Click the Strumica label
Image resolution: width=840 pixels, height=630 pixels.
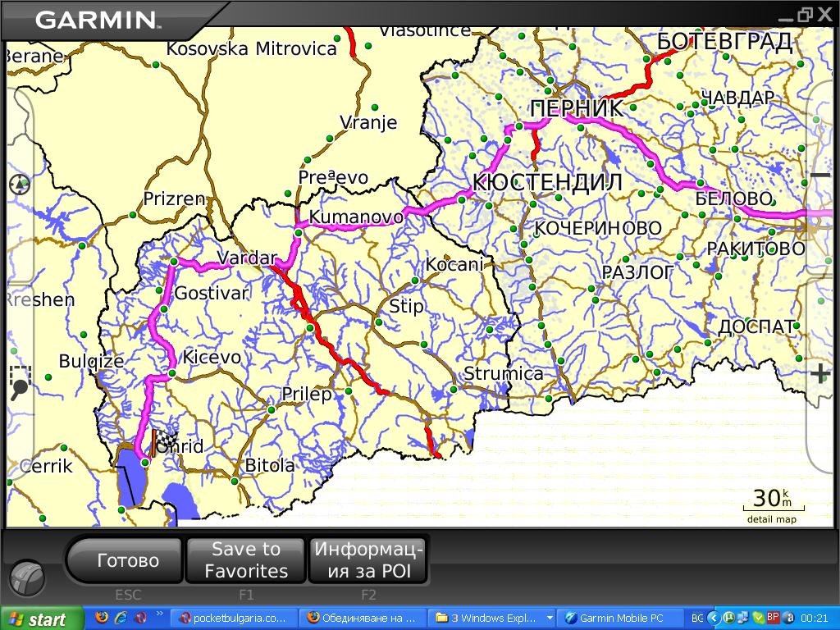point(503,373)
